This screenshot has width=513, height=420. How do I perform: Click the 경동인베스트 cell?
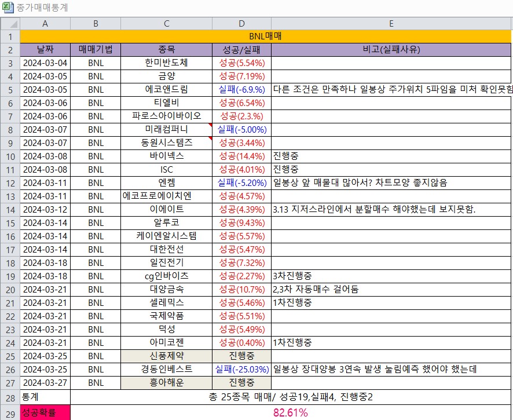[167, 370]
